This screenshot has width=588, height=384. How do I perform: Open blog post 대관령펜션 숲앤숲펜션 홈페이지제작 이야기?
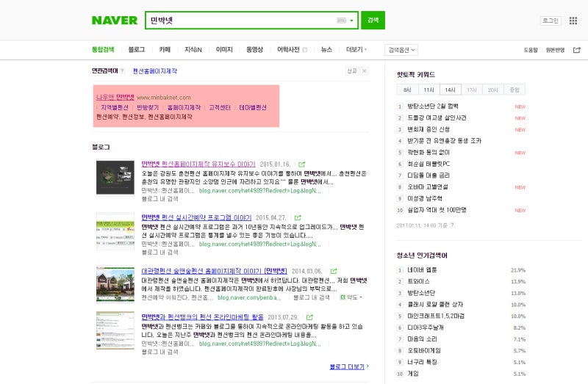[214, 271]
